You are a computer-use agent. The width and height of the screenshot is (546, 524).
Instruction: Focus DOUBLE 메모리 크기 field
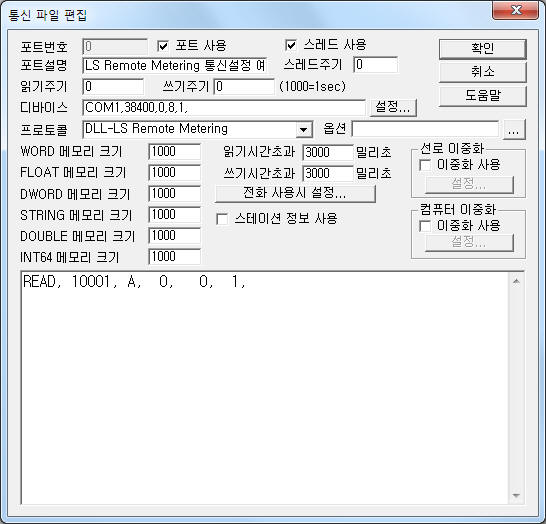tap(174, 236)
